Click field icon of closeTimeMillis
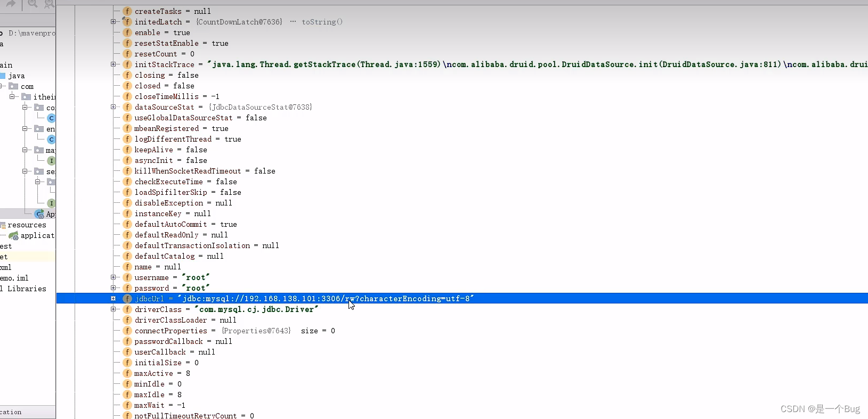The height and width of the screenshot is (419, 868). (127, 96)
